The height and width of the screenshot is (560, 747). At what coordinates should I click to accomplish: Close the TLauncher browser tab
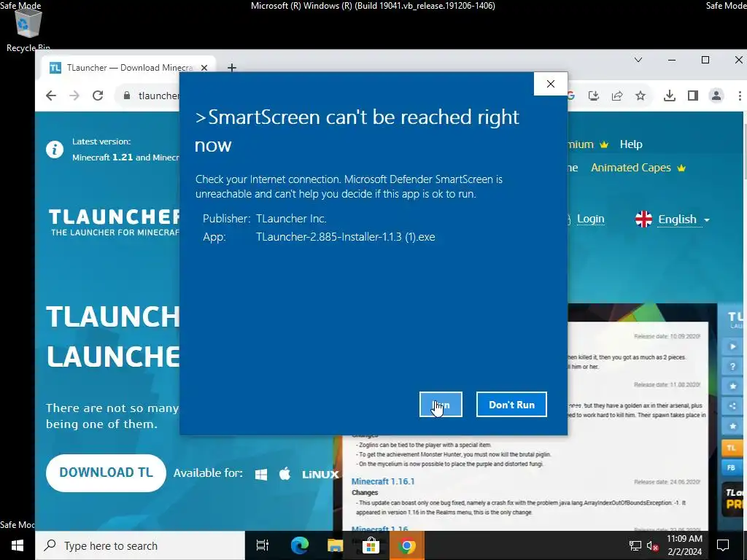(x=204, y=68)
